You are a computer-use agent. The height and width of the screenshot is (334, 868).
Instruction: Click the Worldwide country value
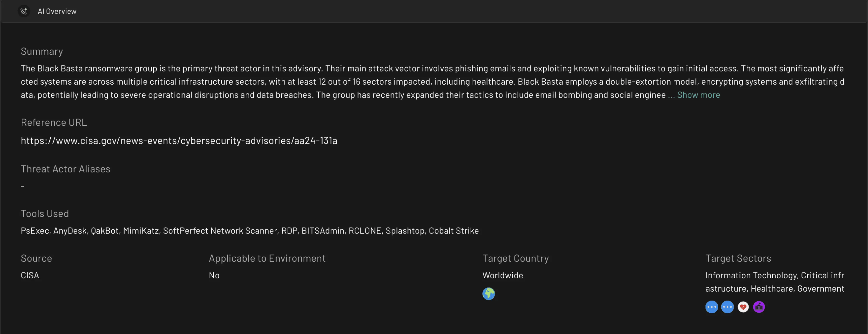pos(503,275)
